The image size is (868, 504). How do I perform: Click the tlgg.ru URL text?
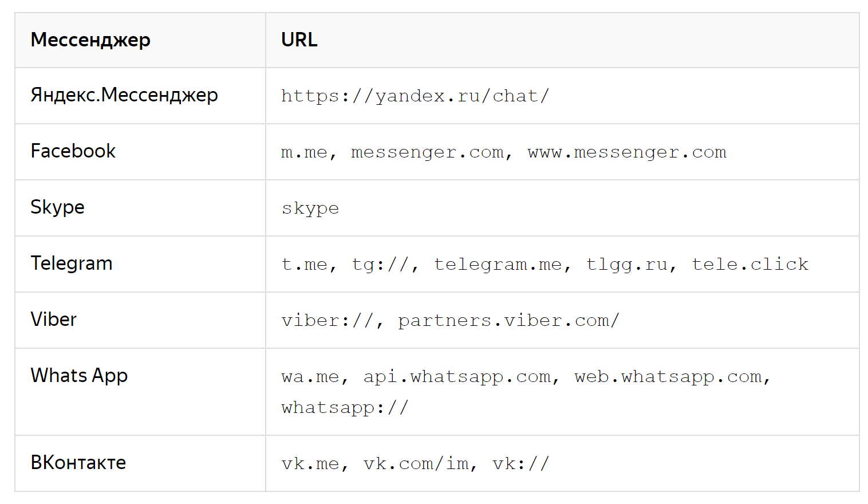(x=627, y=265)
